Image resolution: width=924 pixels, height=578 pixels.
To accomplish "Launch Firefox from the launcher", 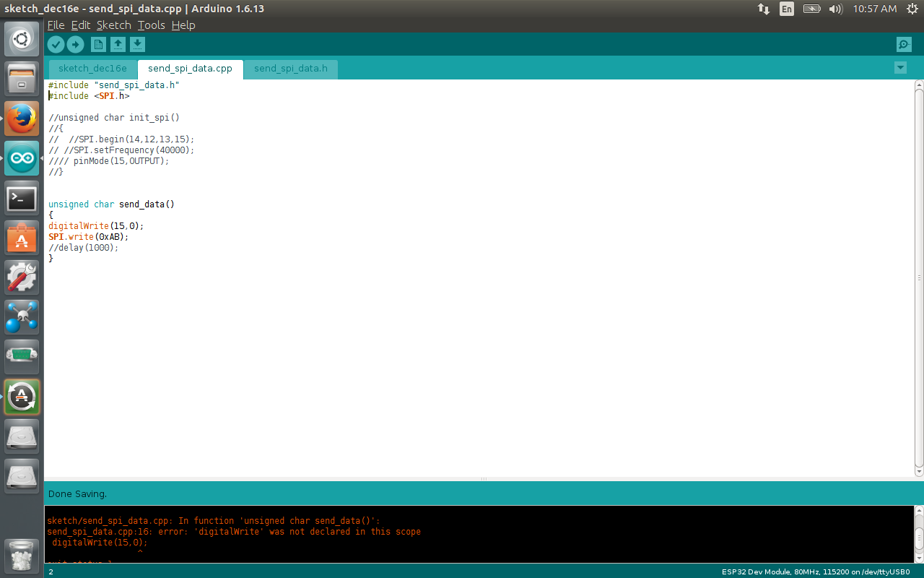I will click(x=22, y=118).
